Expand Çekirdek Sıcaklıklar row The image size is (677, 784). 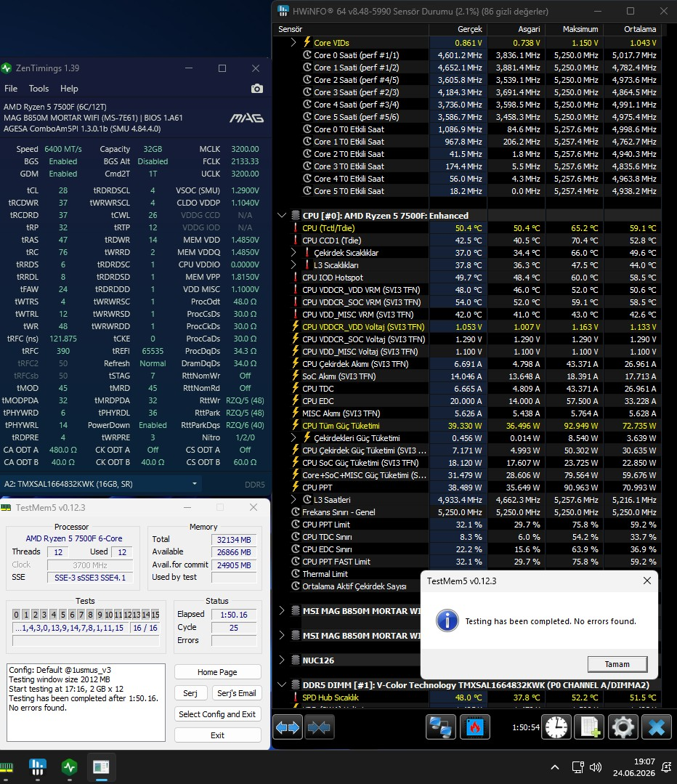[x=293, y=253]
